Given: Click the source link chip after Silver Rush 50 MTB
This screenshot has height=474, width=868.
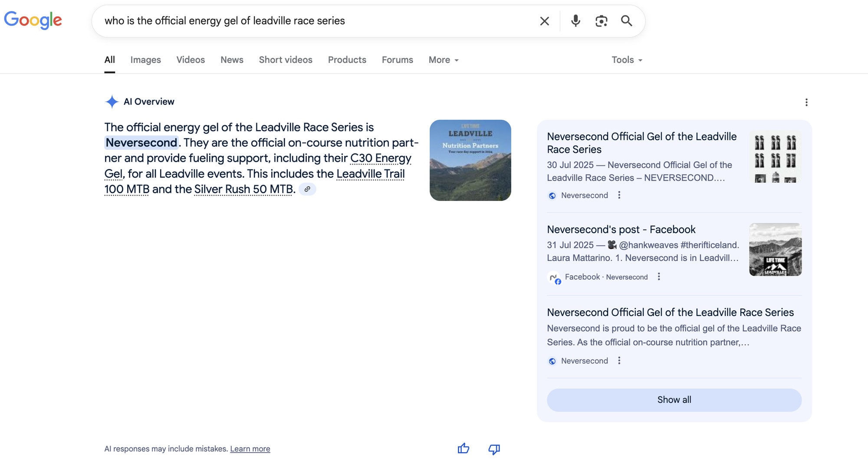Looking at the screenshot, I should pyautogui.click(x=307, y=189).
